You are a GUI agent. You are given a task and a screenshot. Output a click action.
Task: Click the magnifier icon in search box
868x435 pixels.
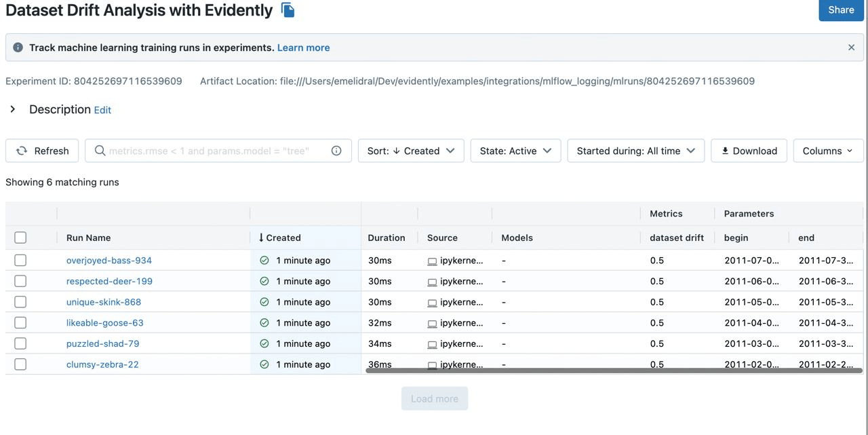(x=100, y=151)
